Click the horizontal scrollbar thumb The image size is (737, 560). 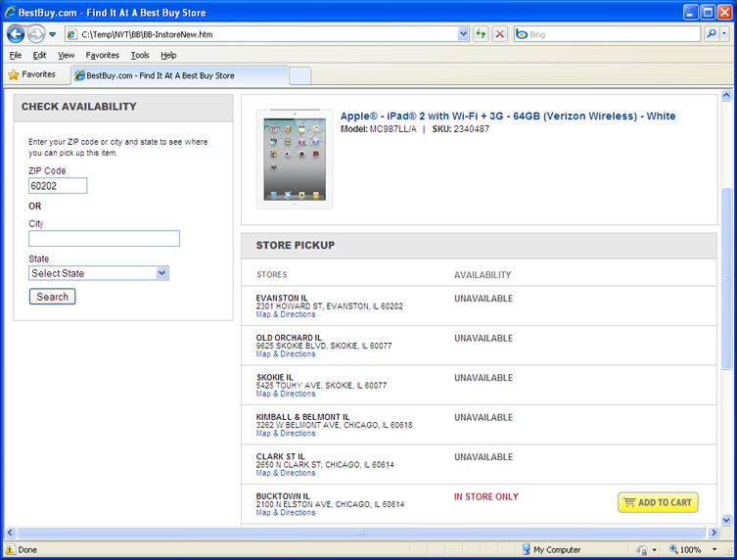361,533
